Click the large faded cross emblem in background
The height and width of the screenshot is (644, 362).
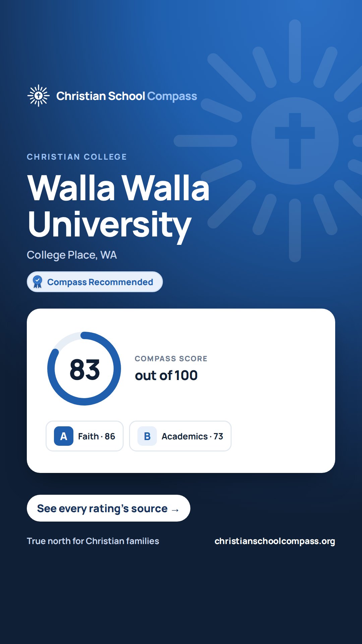click(295, 141)
